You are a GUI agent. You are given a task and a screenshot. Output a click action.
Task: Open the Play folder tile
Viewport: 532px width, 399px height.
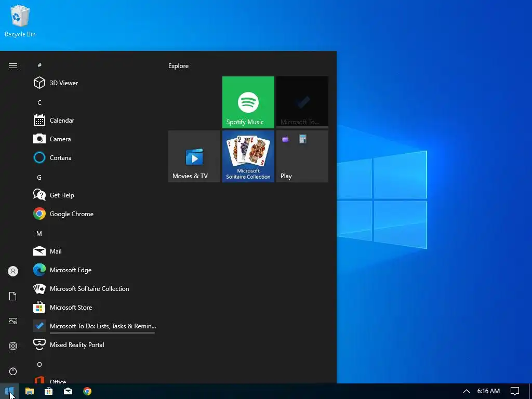tap(302, 156)
